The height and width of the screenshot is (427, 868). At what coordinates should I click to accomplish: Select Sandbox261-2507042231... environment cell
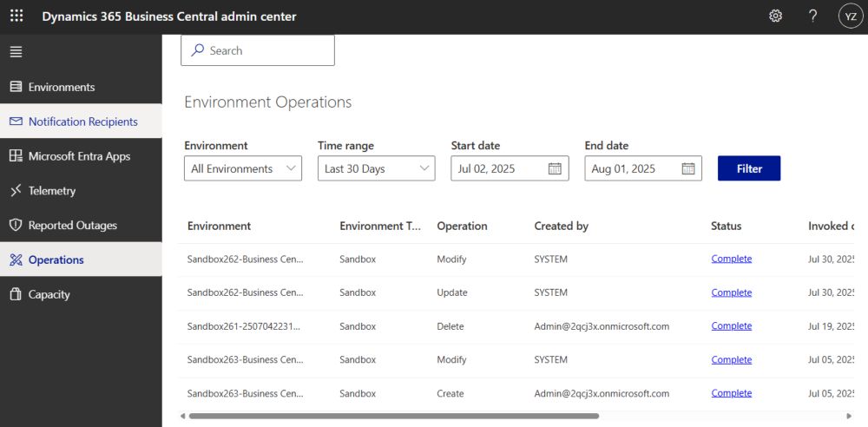pyautogui.click(x=244, y=326)
